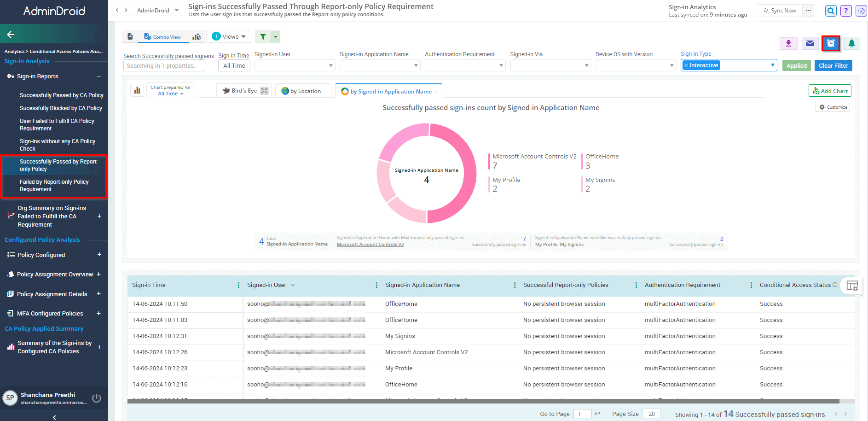
Task: Click the Search Successfully passed sign-ins field
Action: point(169,66)
